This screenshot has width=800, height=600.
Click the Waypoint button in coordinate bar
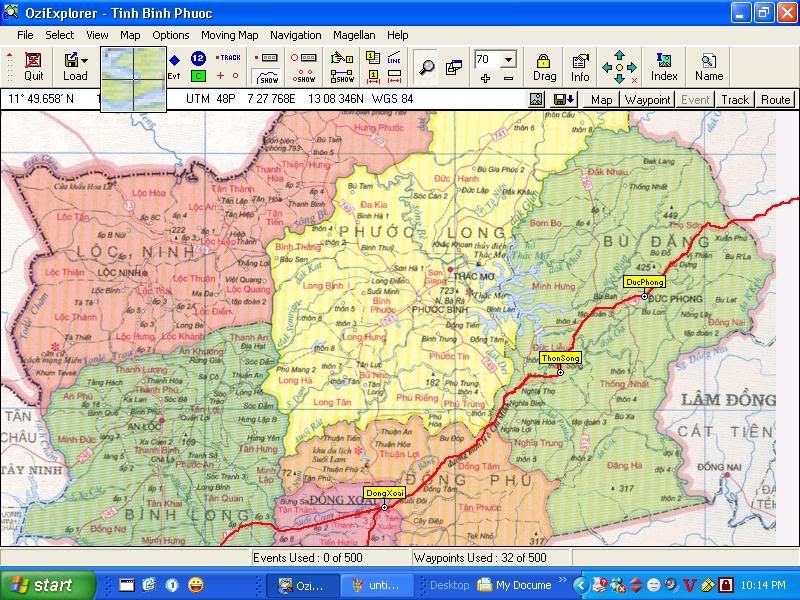pyautogui.click(x=647, y=99)
